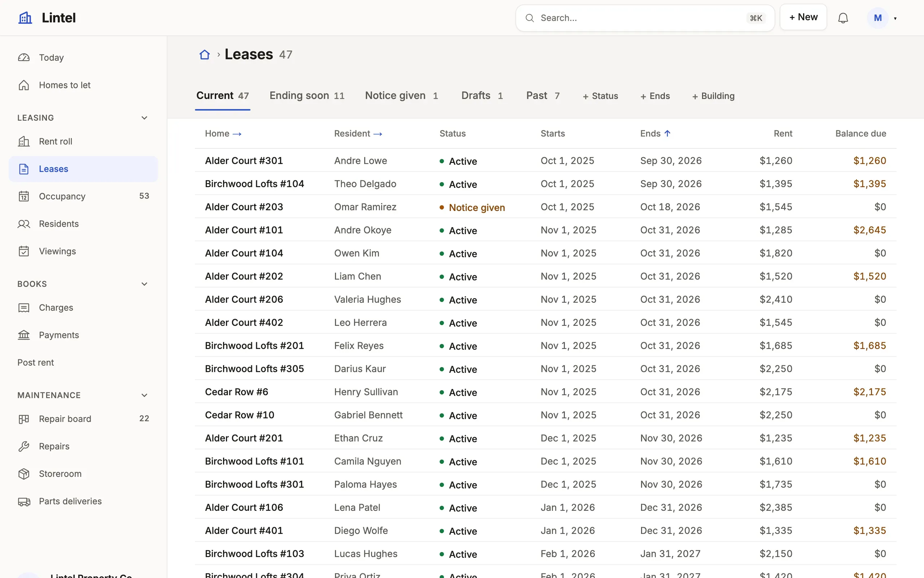Click $1,820 rent for Owen Kim
This screenshot has height=578, width=924.
tap(776, 253)
